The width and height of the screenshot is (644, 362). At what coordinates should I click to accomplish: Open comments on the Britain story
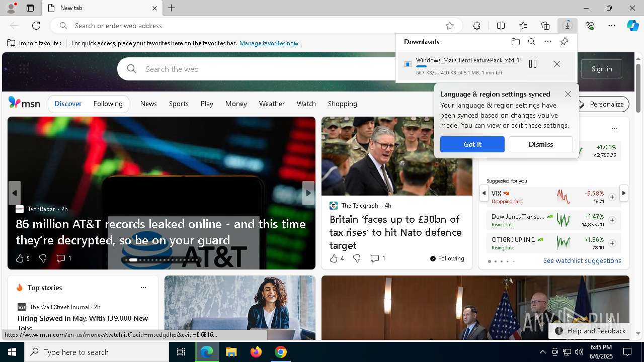[377, 258]
